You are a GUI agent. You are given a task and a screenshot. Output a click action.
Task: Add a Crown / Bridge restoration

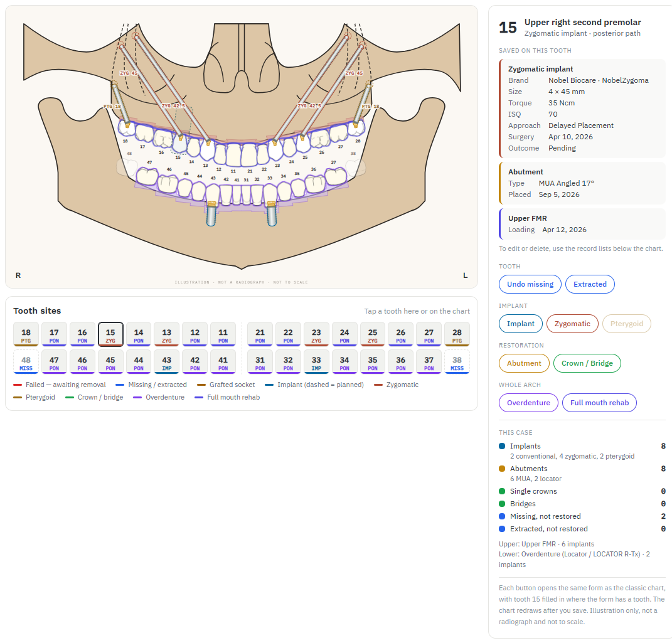(x=587, y=363)
